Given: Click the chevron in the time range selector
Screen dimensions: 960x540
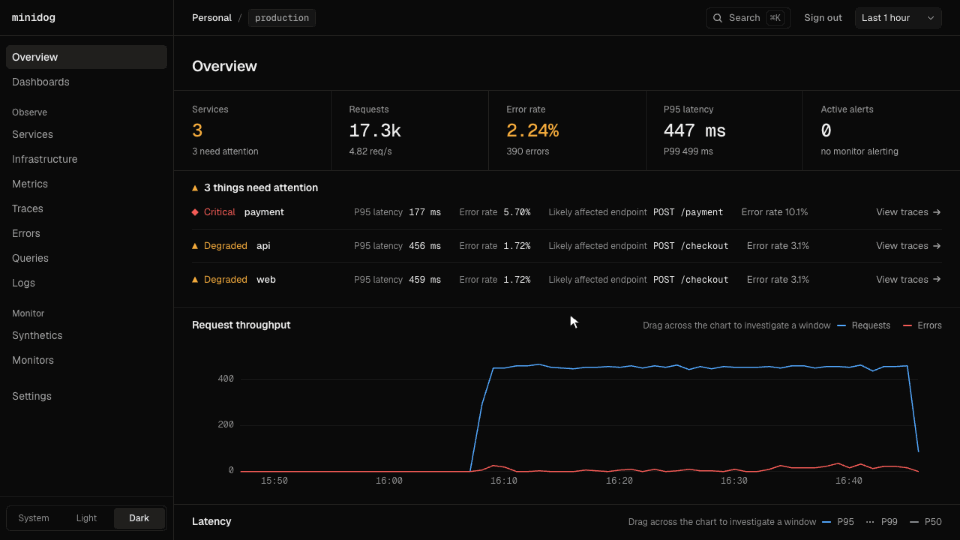Looking at the screenshot, I should pos(931,18).
